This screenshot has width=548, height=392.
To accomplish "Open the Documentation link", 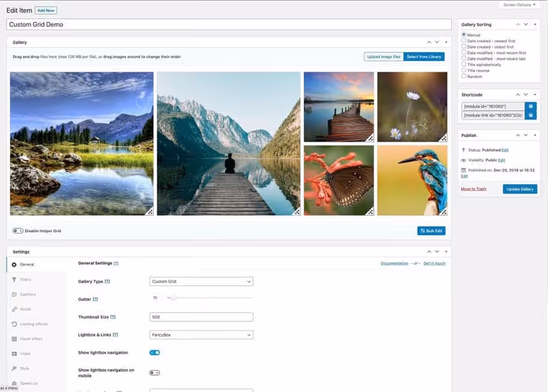I will pos(394,263).
